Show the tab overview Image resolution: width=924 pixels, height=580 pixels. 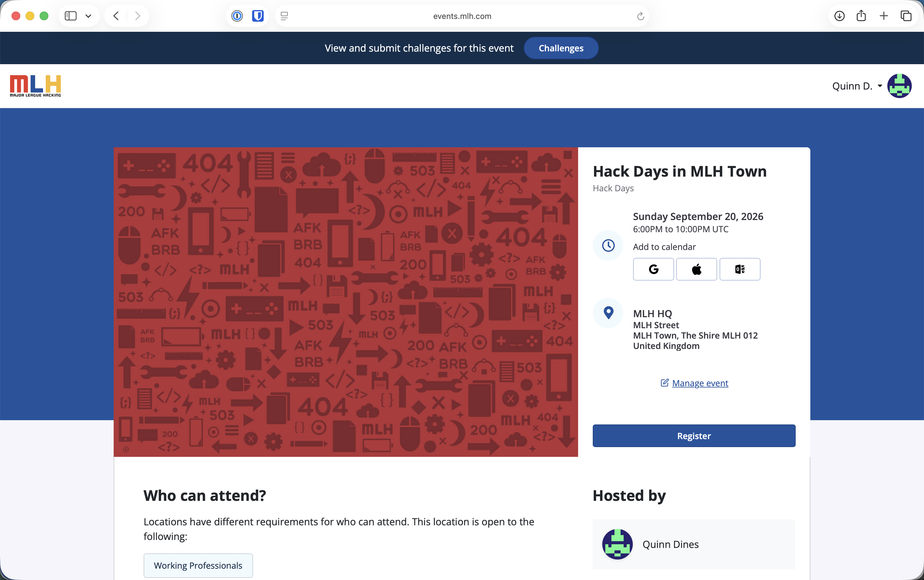(906, 16)
